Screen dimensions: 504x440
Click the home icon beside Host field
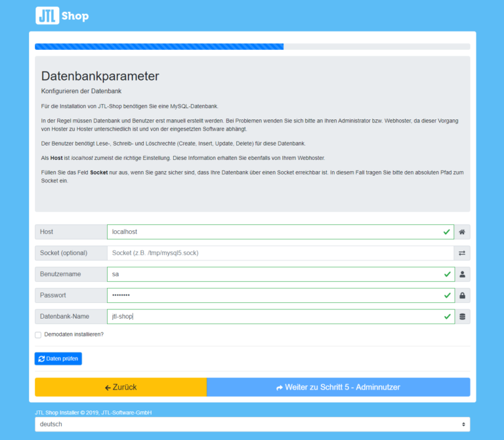(x=462, y=232)
